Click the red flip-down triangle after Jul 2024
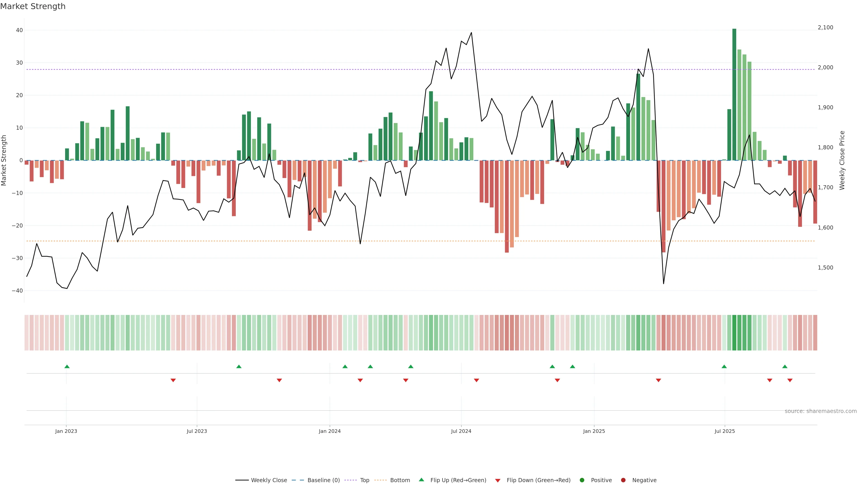Image resolution: width=868 pixels, height=488 pixels. 476,380
